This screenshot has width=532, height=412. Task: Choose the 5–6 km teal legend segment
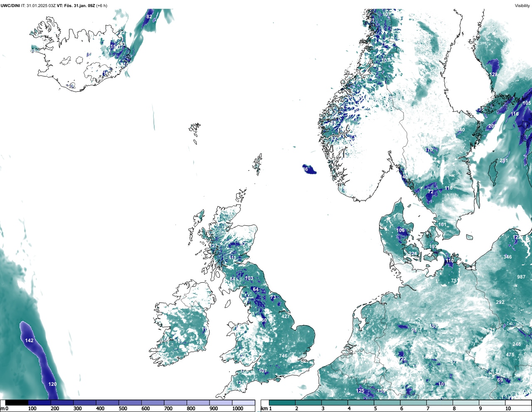click(387, 402)
